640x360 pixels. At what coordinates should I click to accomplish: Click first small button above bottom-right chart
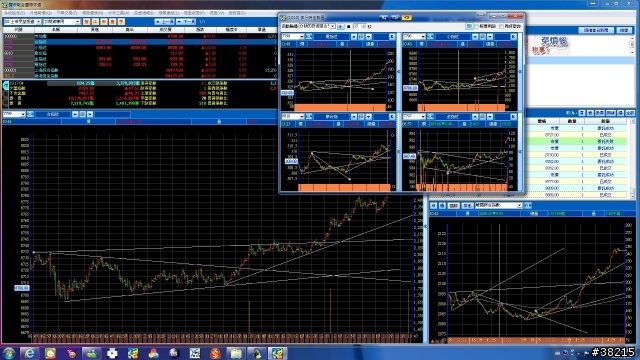[x=433, y=205]
